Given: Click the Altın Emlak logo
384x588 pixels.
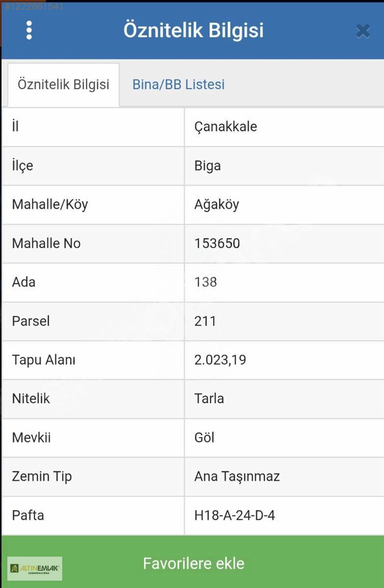Looking at the screenshot, I should (35, 568).
